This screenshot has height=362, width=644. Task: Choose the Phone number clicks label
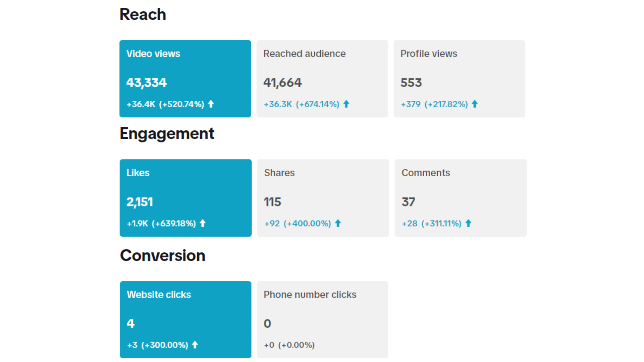310,294
